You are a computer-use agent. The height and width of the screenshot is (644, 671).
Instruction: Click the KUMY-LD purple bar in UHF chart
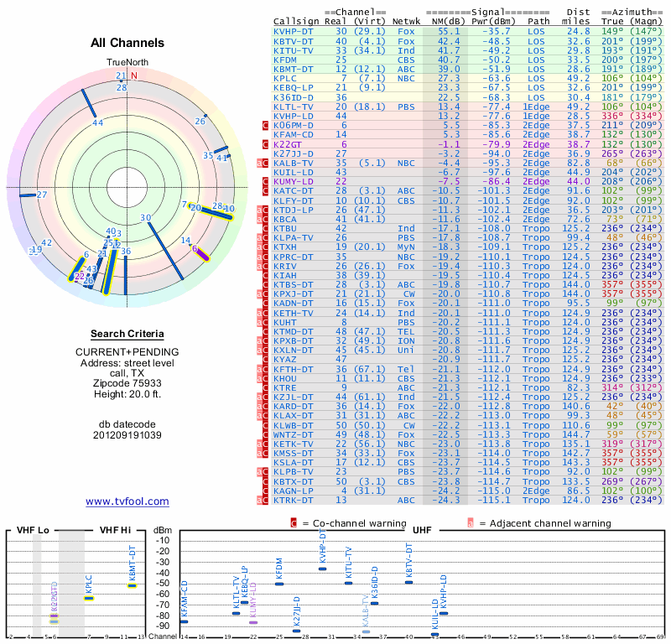pos(253,622)
